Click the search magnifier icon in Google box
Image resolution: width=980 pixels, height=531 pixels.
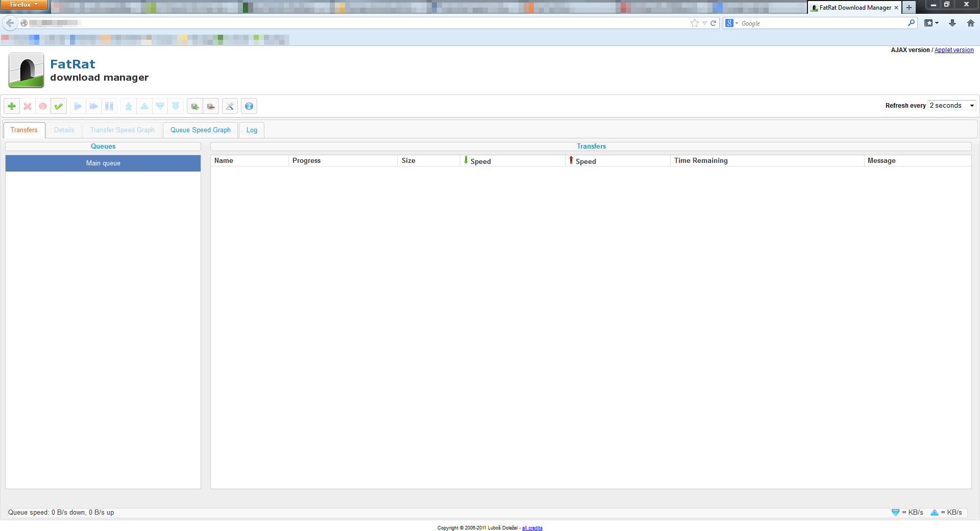[911, 23]
